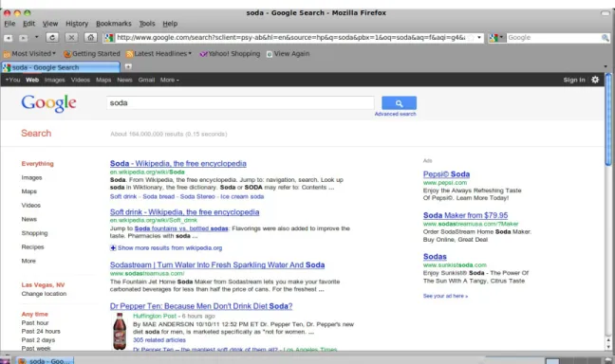Choose search engine from Google icon dropdown
The height and width of the screenshot is (364, 615).
point(496,38)
